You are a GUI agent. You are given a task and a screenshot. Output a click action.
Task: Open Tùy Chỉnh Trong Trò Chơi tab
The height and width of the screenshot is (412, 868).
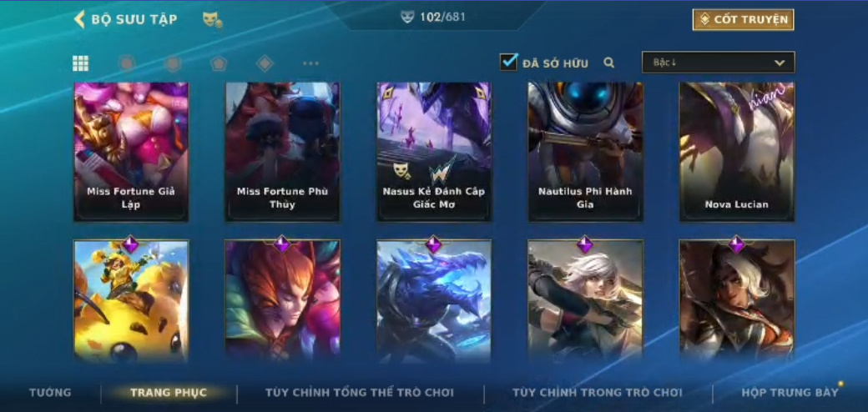click(x=598, y=393)
